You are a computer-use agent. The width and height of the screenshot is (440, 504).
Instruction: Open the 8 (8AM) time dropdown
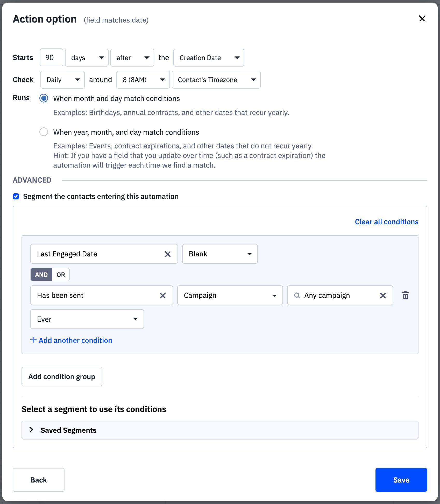[143, 80]
